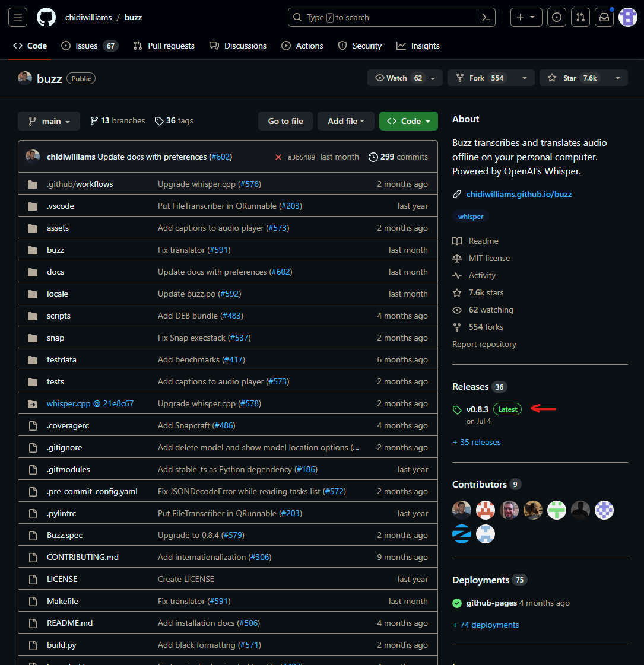The image size is (644, 665).
Task: Click the whisper topic tag
Action: click(x=471, y=217)
